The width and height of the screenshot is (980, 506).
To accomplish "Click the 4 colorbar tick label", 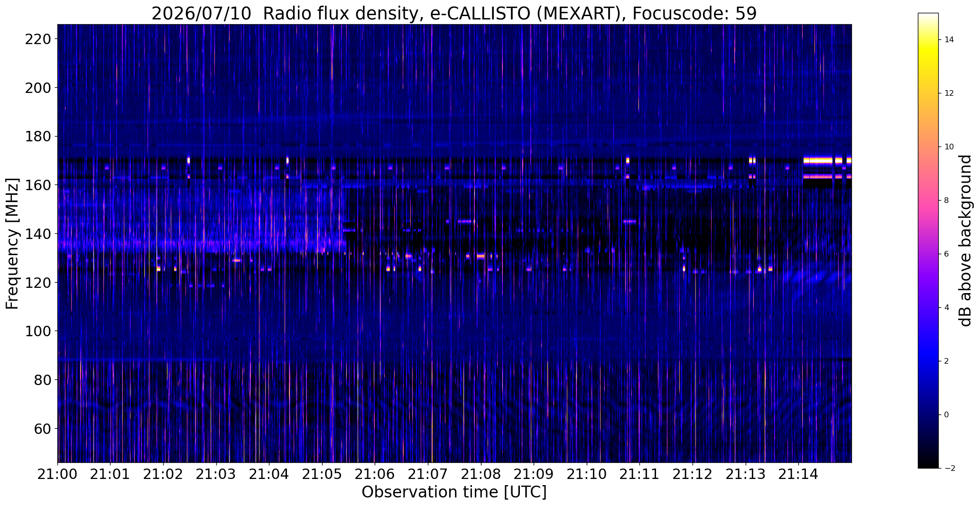I will click(x=947, y=308).
